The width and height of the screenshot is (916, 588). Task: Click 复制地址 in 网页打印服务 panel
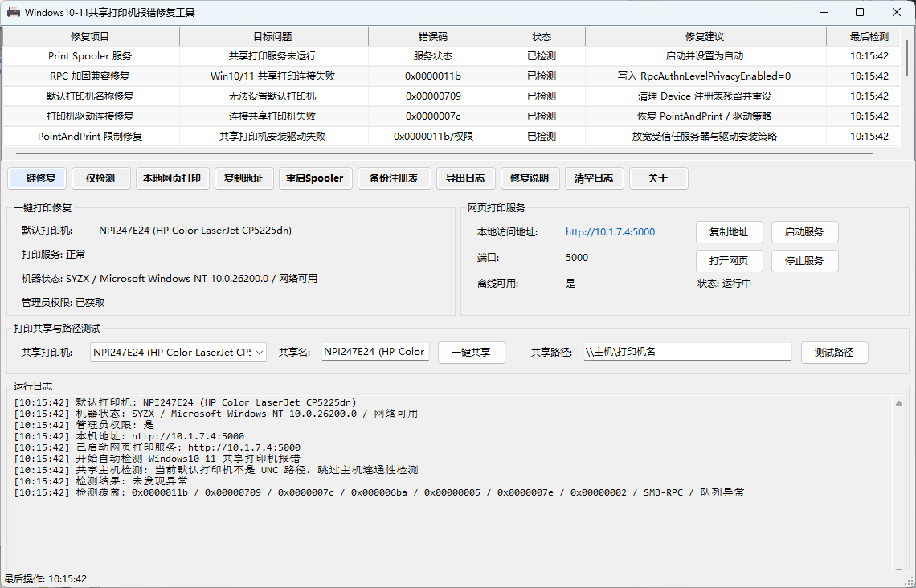click(729, 232)
